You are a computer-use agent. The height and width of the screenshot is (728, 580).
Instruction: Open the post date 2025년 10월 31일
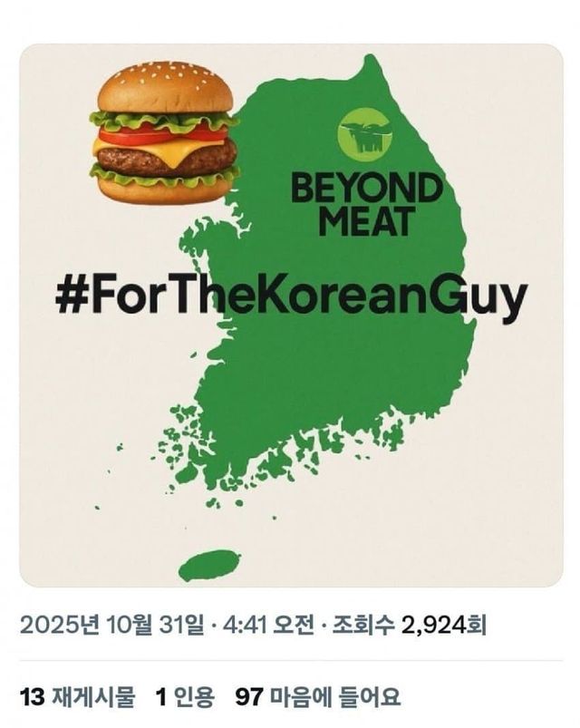pos(112,626)
